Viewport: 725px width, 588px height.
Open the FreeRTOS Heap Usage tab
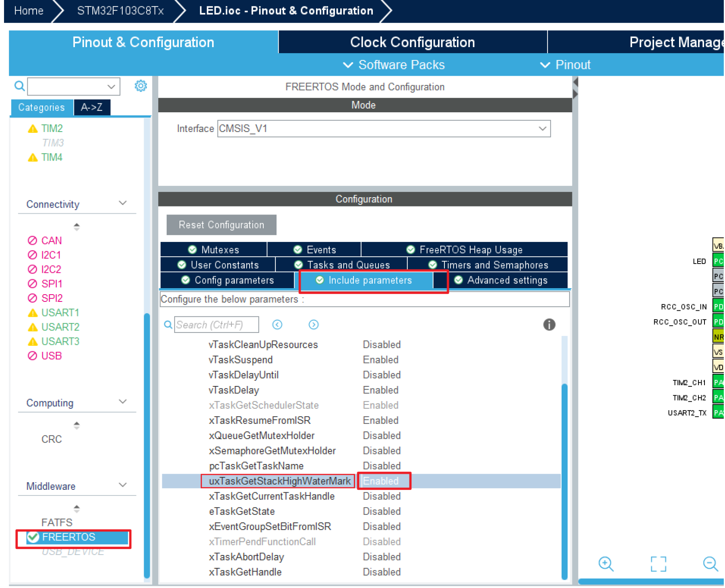[x=465, y=250]
